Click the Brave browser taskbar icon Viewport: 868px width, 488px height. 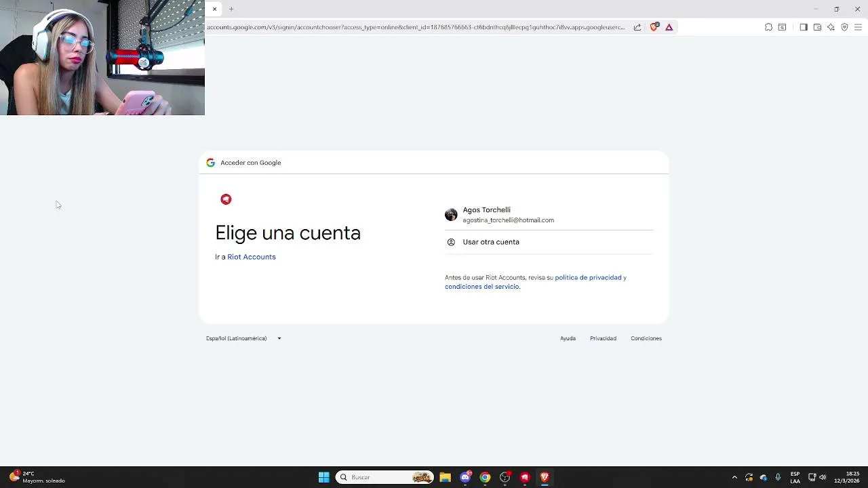tap(544, 477)
